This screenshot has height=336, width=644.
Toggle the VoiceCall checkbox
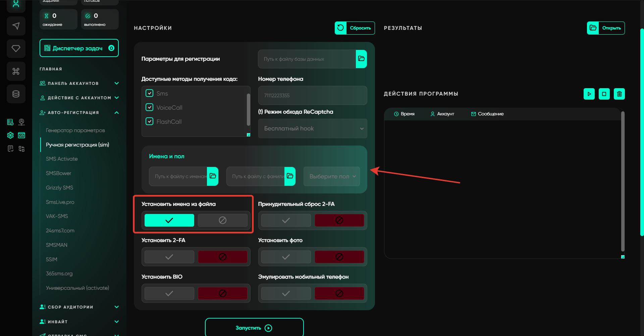150,107
